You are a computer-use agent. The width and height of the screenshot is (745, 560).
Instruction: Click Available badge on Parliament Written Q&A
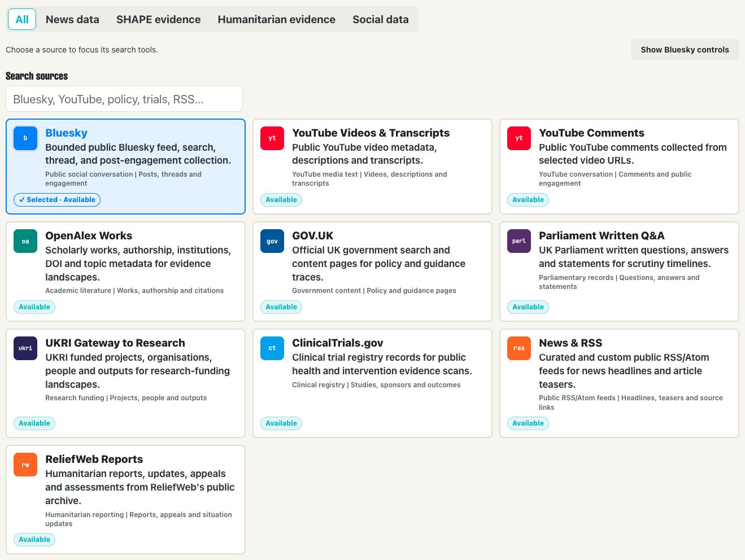[x=528, y=307]
